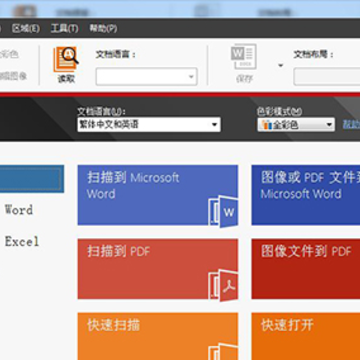This screenshot has width=360, height=360.
Task: Expand the arrow next to 保存
Action: (x=281, y=65)
